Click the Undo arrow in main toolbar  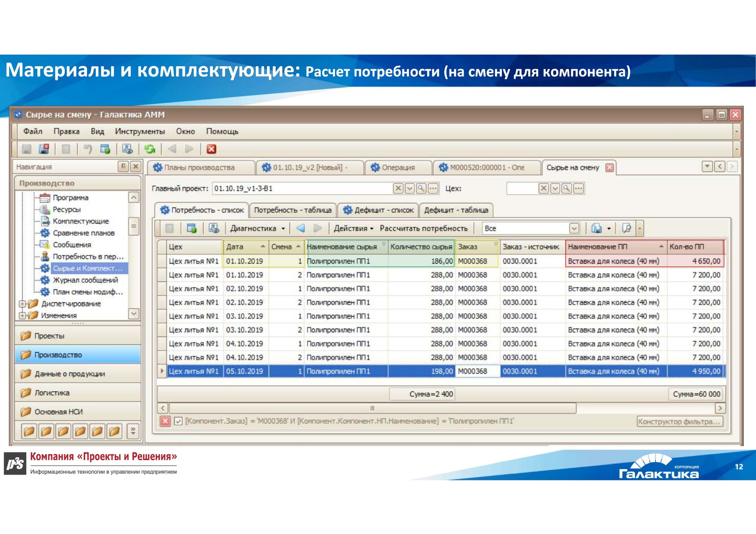point(88,149)
